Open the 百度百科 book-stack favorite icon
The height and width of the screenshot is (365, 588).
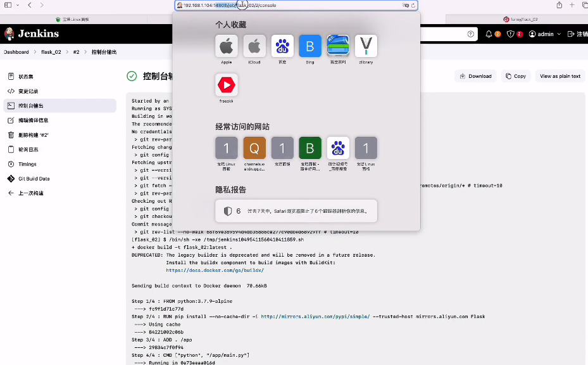tap(338, 46)
